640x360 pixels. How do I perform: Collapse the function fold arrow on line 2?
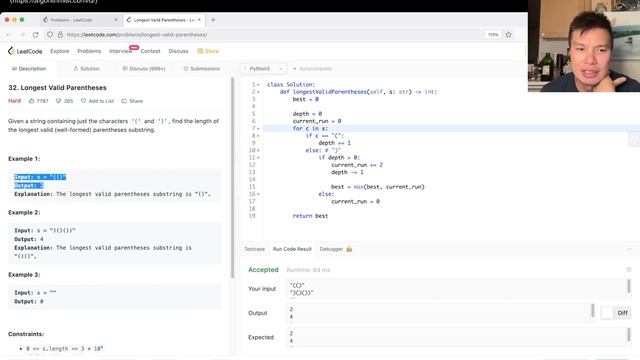click(x=258, y=92)
